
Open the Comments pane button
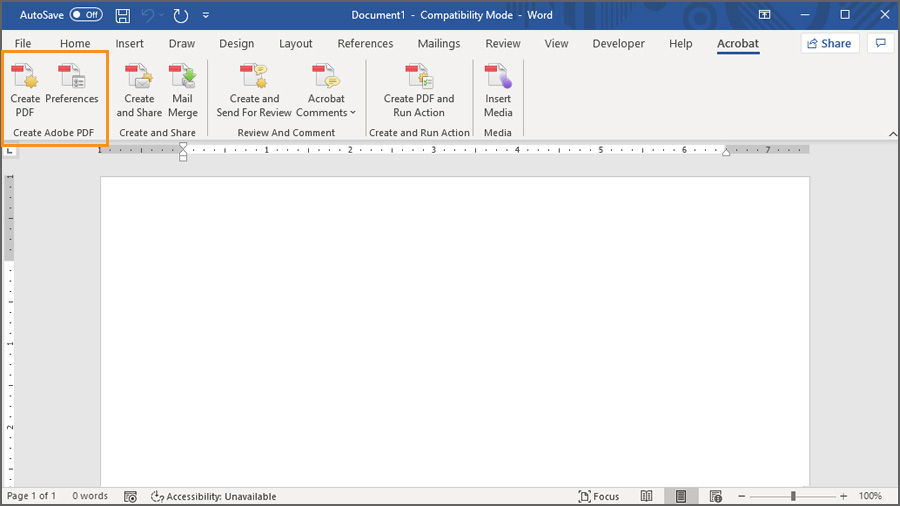pos(880,44)
